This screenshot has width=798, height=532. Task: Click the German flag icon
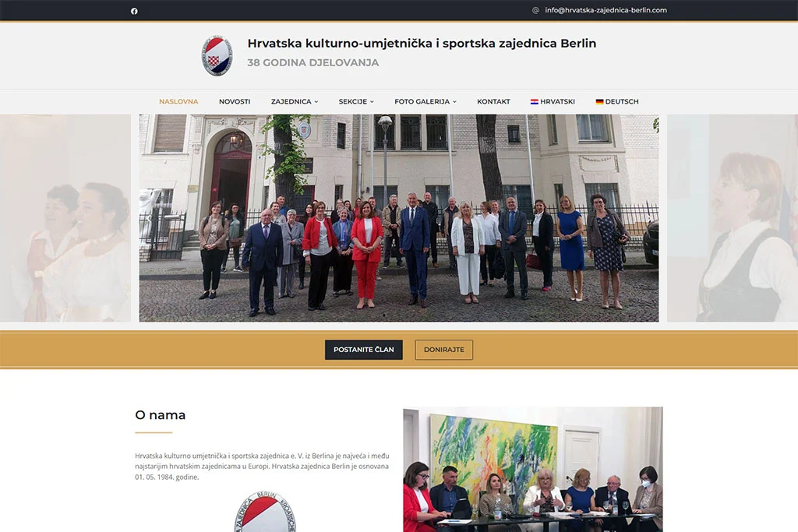[599, 102]
